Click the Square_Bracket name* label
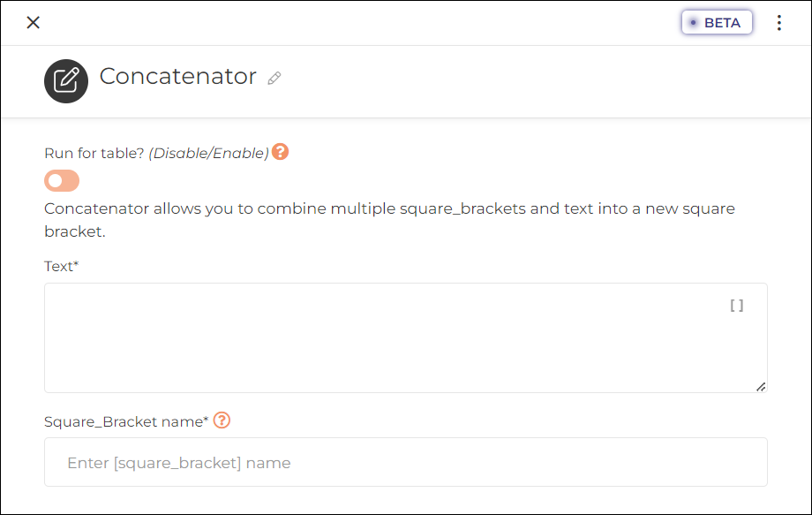Image resolution: width=812 pixels, height=515 pixels. [126, 421]
